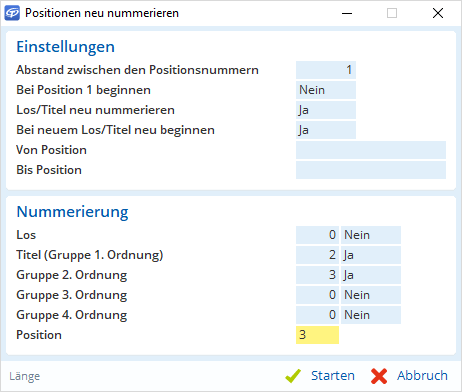Click the Gruppe 2. Ordnung digit field
Viewport: 462px width, 392px height.
pyautogui.click(x=317, y=275)
